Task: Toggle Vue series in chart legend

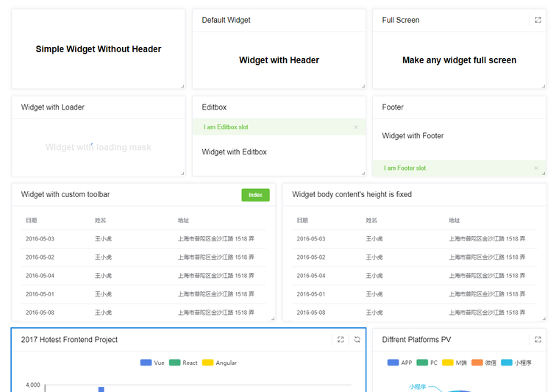Action: tap(152, 363)
